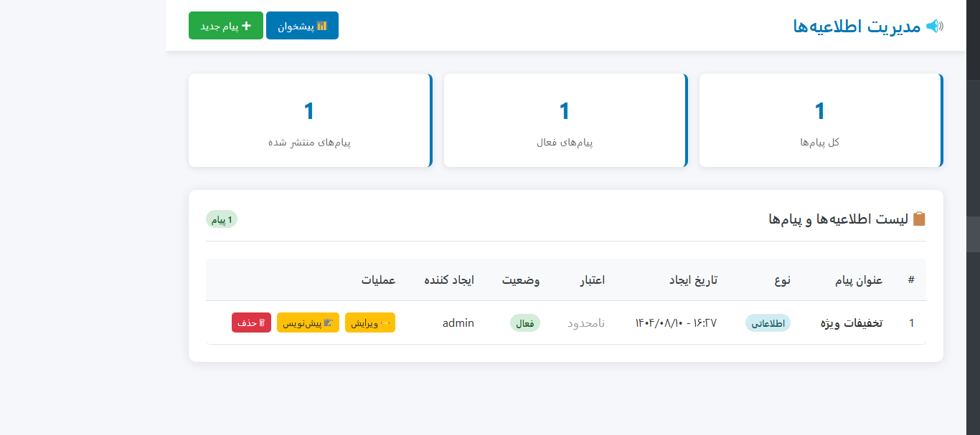
Task: Delete the message using the حذف button
Action: click(251, 322)
